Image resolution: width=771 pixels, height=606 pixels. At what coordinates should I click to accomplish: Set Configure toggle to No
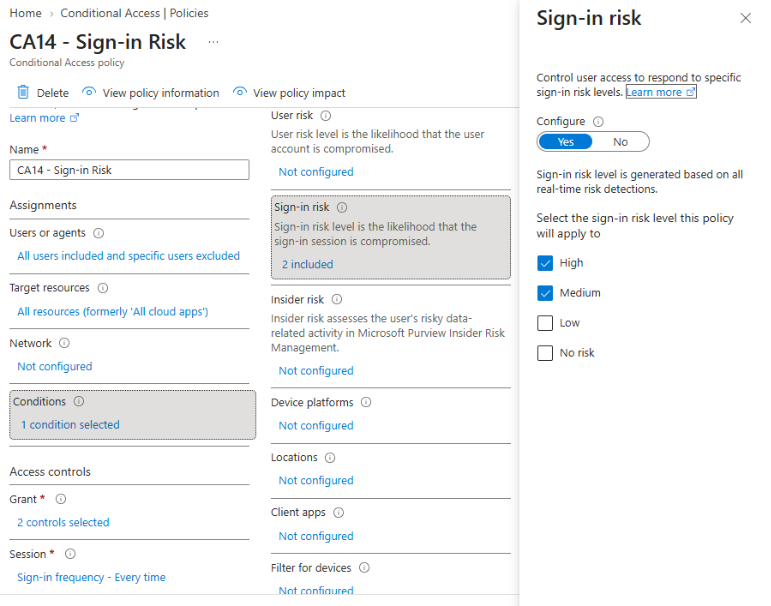[x=620, y=142]
